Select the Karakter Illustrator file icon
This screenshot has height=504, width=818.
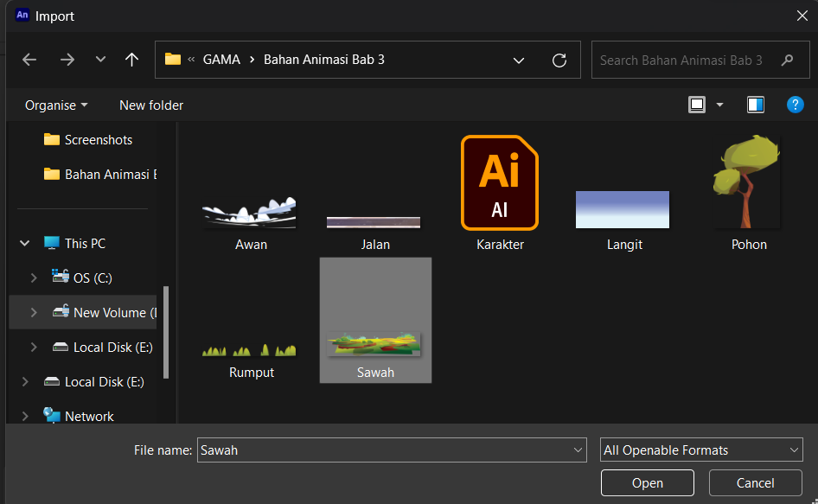tap(500, 182)
